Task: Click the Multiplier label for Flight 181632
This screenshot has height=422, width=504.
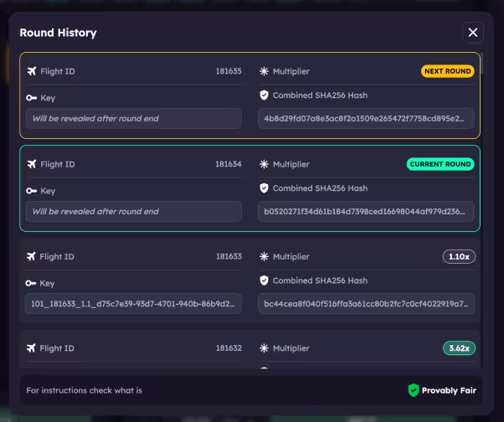Action: pos(291,348)
